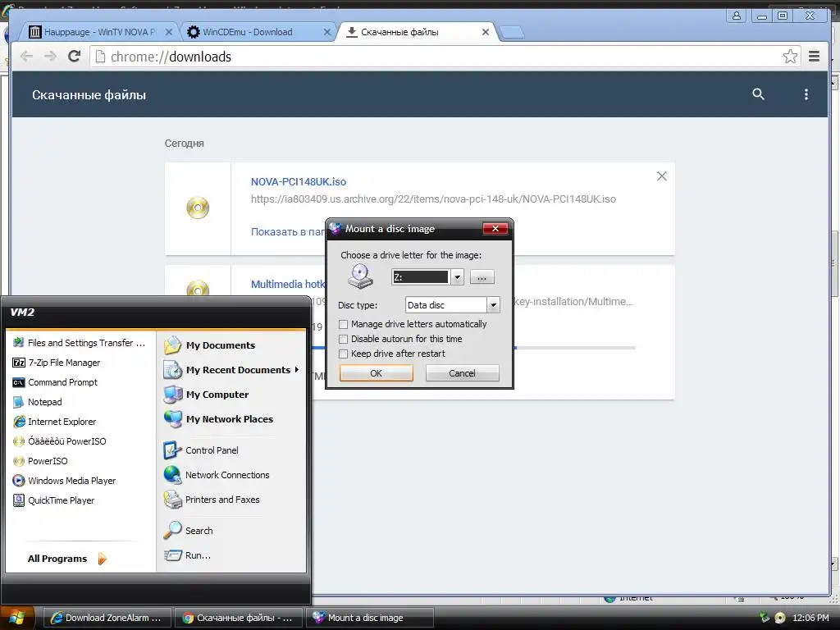
Task: Open Network Connections
Action: click(x=217, y=475)
